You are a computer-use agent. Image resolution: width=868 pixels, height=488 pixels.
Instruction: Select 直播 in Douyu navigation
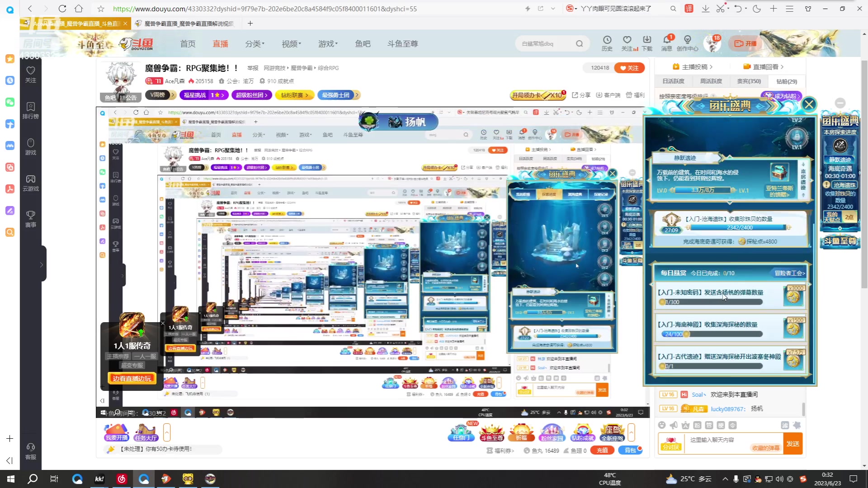[x=220, y=43]
